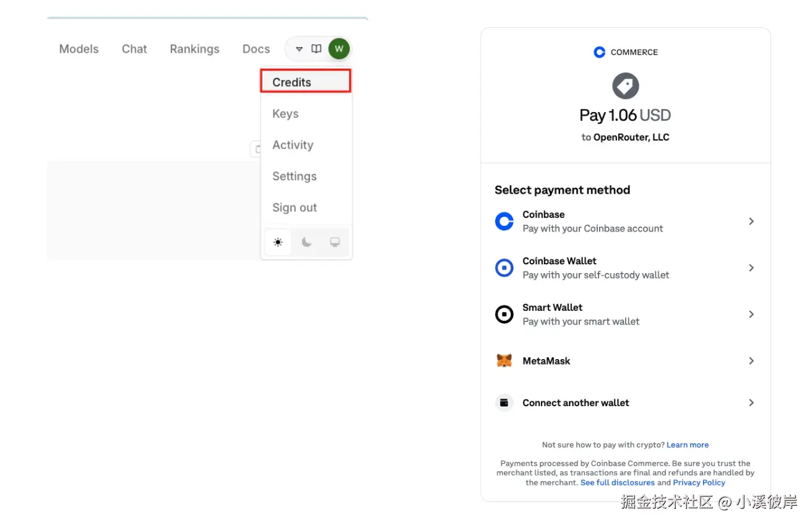Click the small triangle dropdown icon in header
The width and height of the screenshot is (812, 525).
299,49
